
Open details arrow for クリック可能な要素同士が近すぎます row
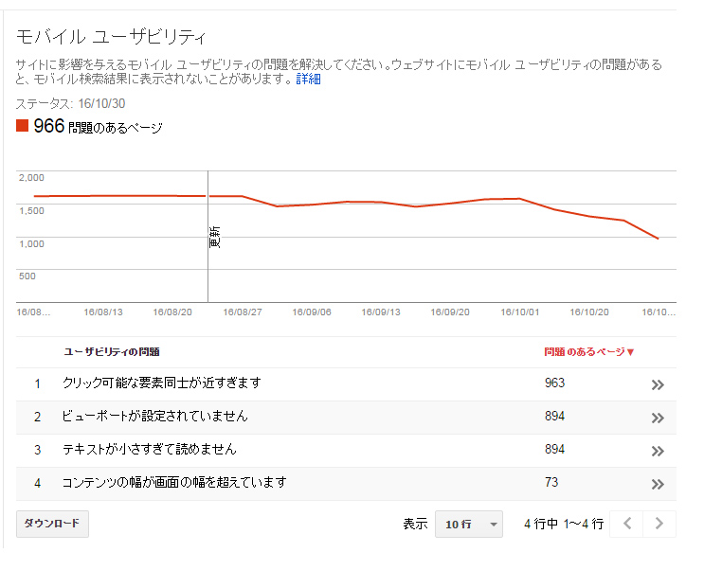click(x=658, y=384)
